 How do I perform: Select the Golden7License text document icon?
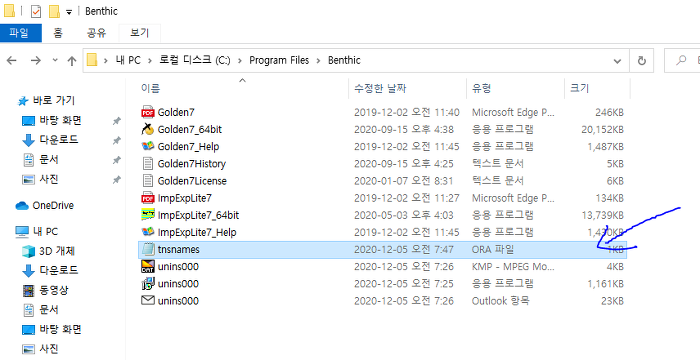tap(148, 180)
